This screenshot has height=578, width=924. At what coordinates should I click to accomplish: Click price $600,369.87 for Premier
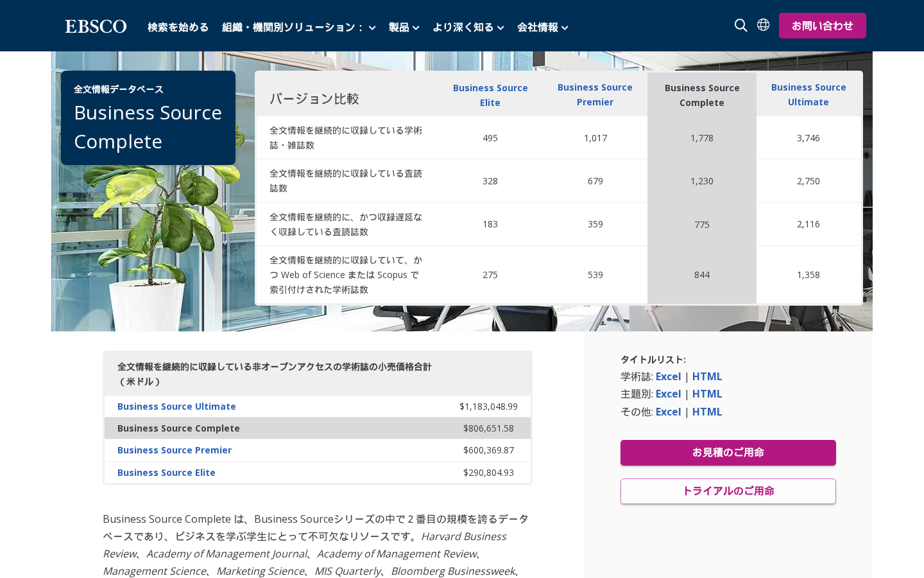pos(488,450)
